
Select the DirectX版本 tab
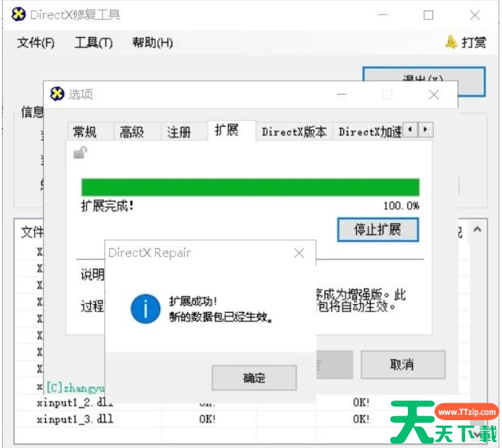tap(294, 132)
